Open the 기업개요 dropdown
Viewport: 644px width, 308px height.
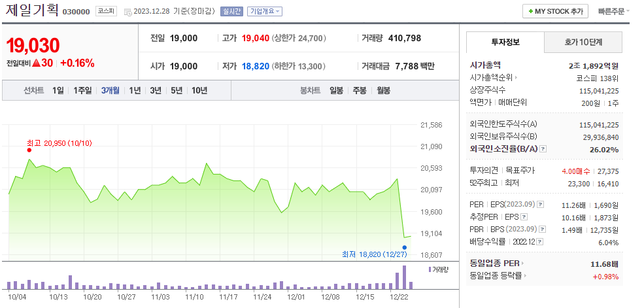pos(265,12)
